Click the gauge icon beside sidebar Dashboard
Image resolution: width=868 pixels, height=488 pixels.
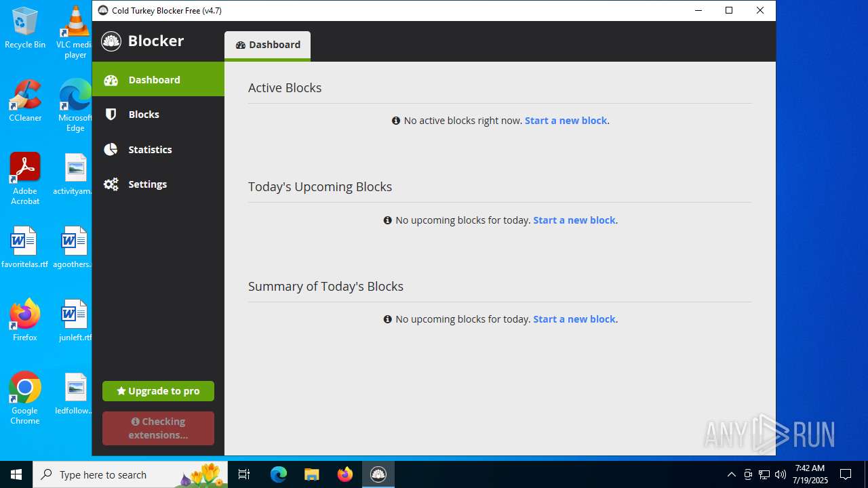111,79
